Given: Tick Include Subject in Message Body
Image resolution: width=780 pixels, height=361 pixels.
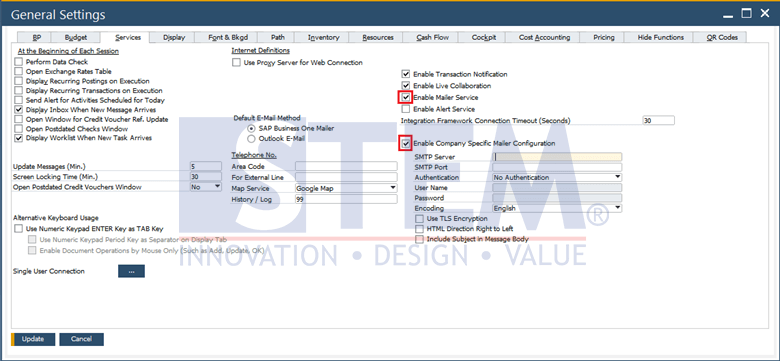Looking at the screenshot, I should click(419, 239).
